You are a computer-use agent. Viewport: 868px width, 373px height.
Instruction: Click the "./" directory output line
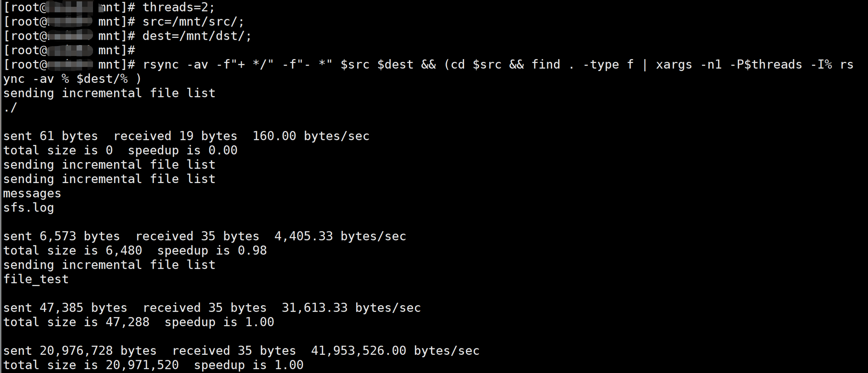(x=10, y=108)
